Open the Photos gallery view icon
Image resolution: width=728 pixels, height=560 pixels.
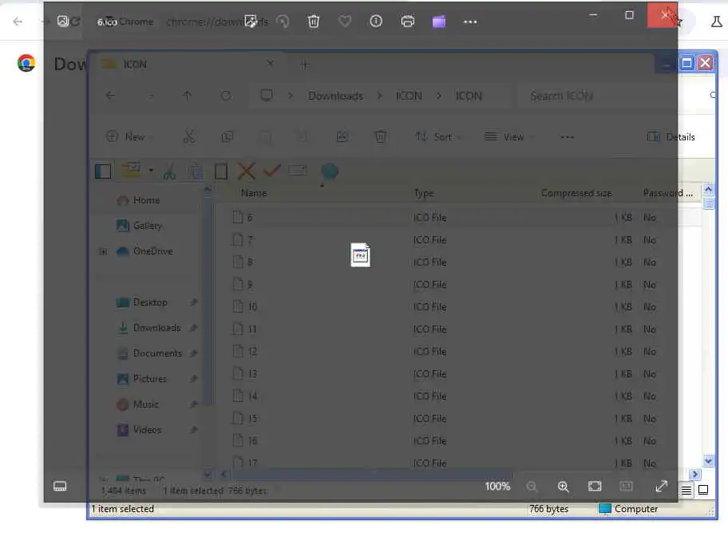pos(63,21)
